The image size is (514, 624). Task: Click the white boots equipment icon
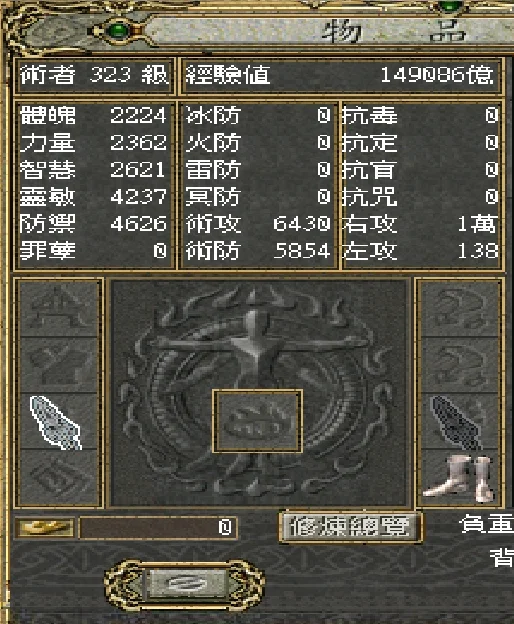pos(459,479)
